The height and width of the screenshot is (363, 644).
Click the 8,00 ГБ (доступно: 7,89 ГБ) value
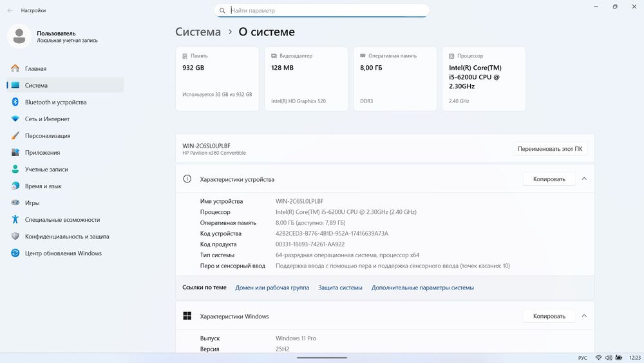click(x=310, y=222)
